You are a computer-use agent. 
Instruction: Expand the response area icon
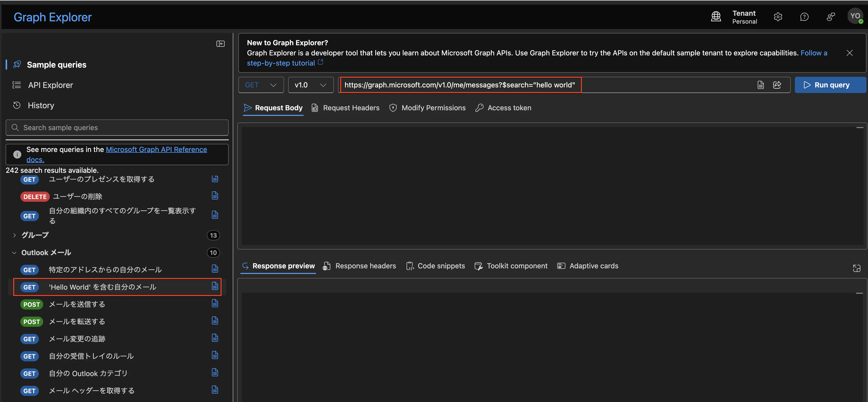point(857,268)
